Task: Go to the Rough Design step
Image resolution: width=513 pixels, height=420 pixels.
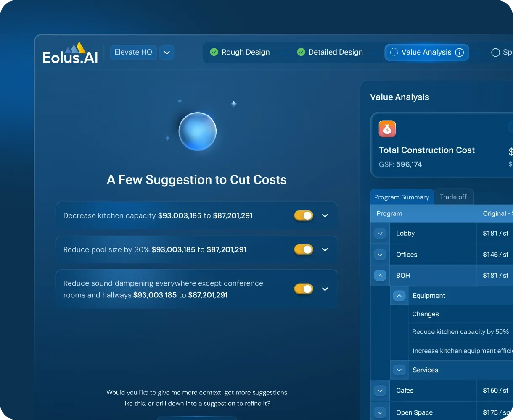Action: pyautogui.click(x=240, y=52)
